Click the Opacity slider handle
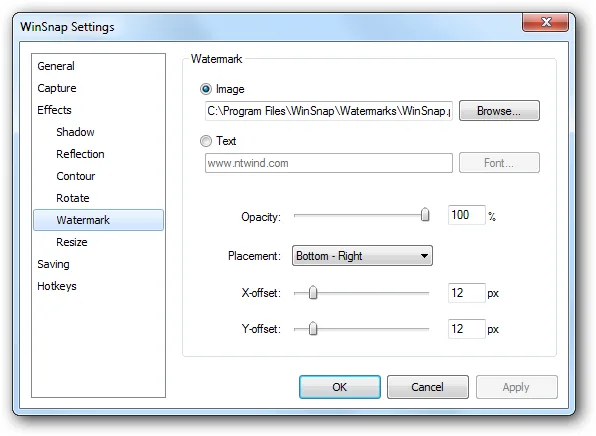The height and width of the screenshot is (436, 596). pos(425,215)
